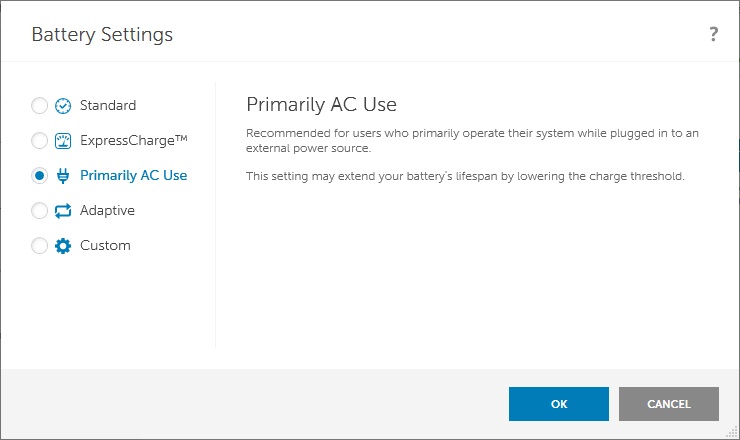Image resolution: width=740 pixels, height=440 pixels.
Task: Choose the ExpressCharge™ text label
Action: click(134, 140)
